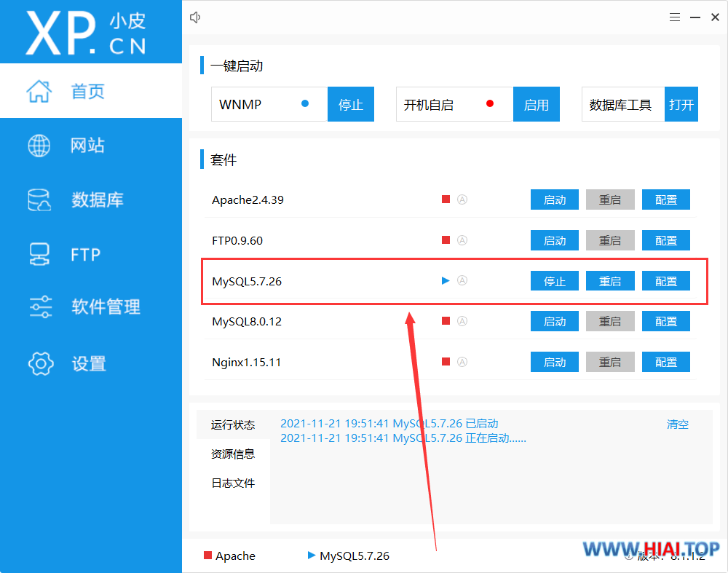Click the MySQL8.0.12 row label
This screenshot has height=573, width=728.
(x=247, y=321)
